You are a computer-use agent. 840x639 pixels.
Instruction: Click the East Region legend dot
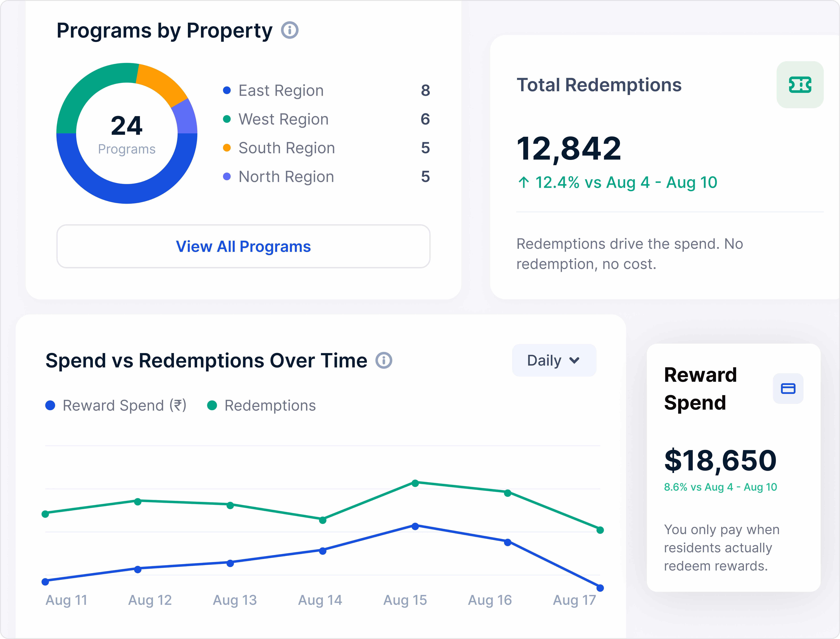[x=227, y=91]
